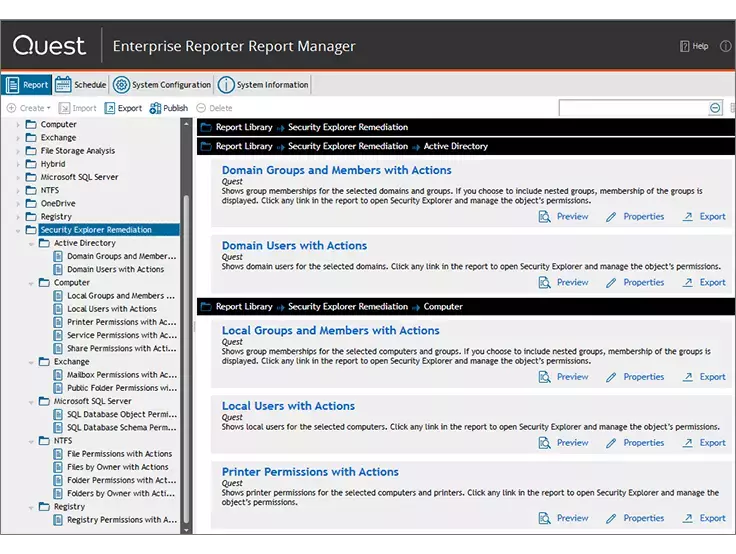Click the About info icon in header

point(726,46)
